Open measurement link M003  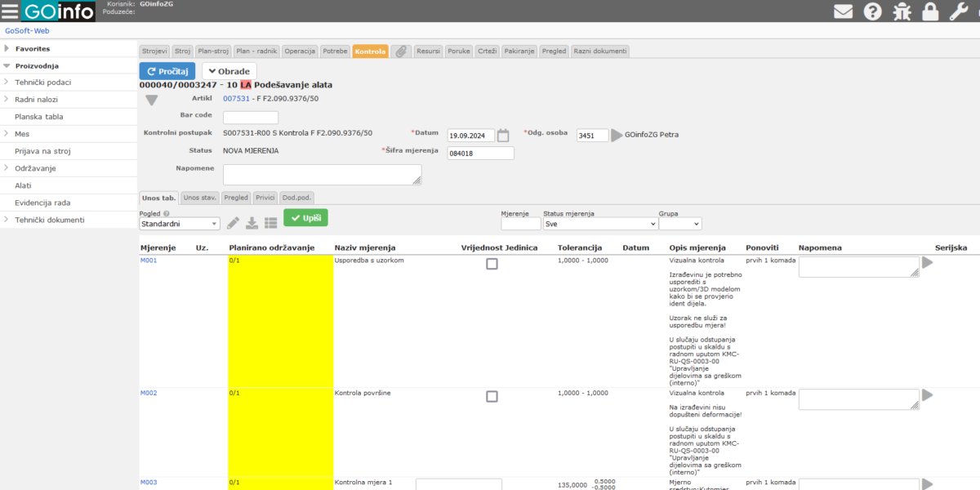click(149, 482)
